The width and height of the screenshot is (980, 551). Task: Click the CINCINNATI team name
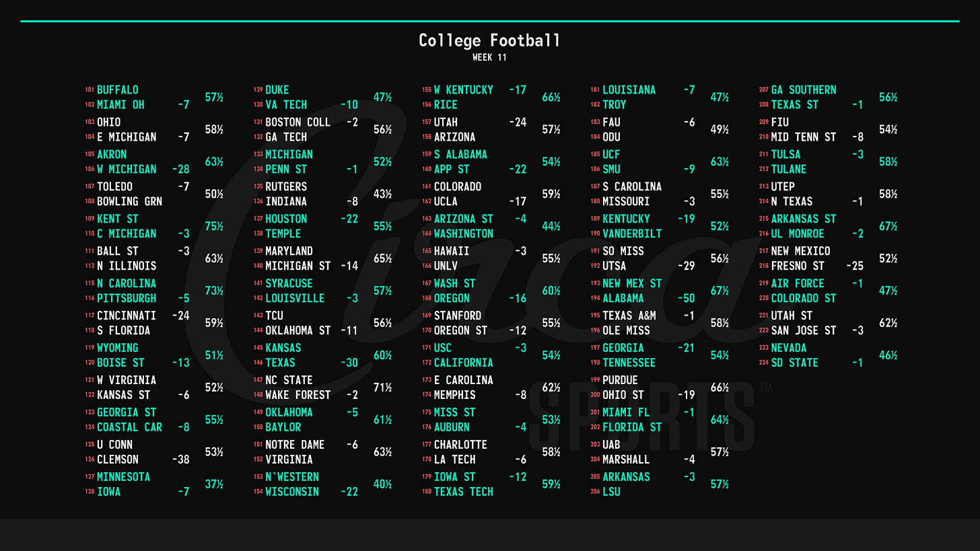tap(127, 316)
